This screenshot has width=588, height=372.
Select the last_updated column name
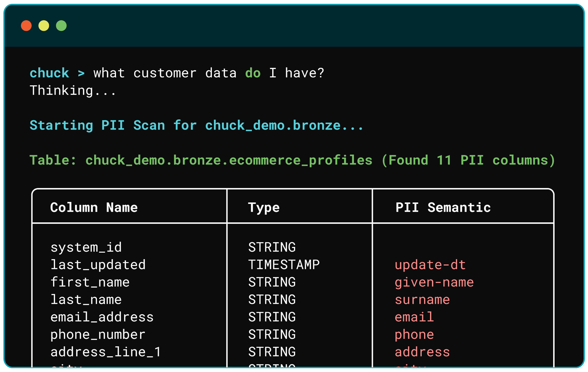[98, 265]
